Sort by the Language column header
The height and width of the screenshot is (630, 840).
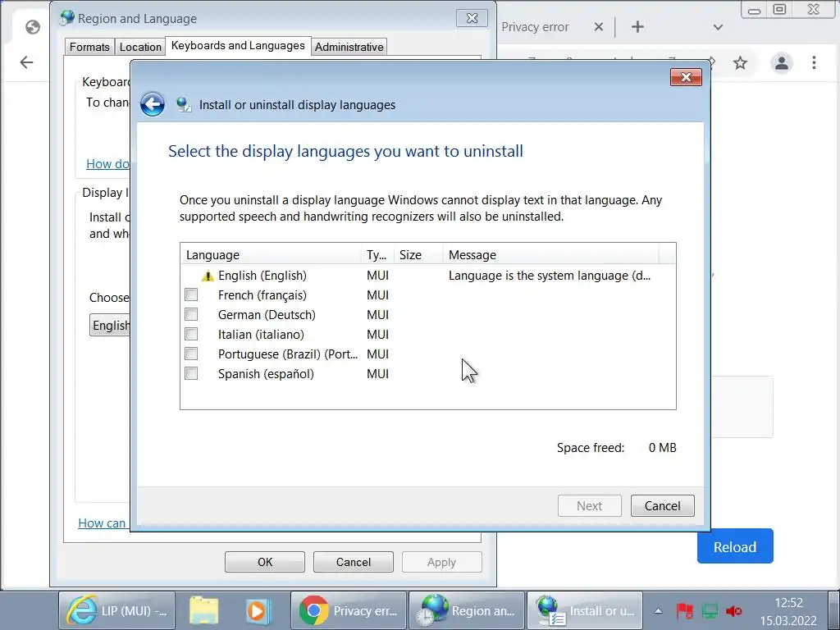[x=271, y=255]
